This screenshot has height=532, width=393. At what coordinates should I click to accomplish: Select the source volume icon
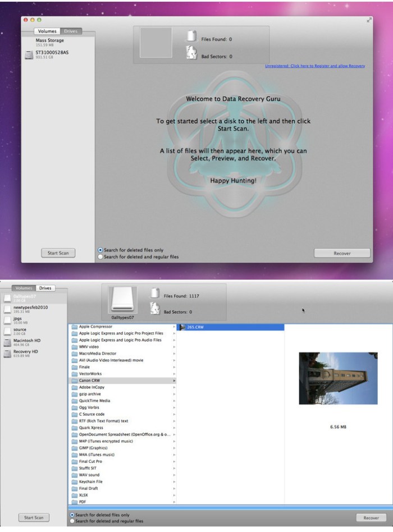point(7,331)
